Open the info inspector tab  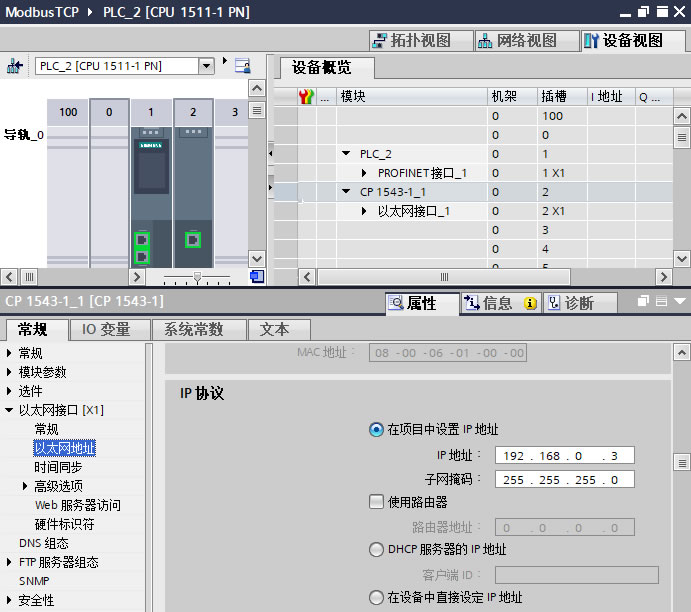pyautogui.click(x=500, y=303)
